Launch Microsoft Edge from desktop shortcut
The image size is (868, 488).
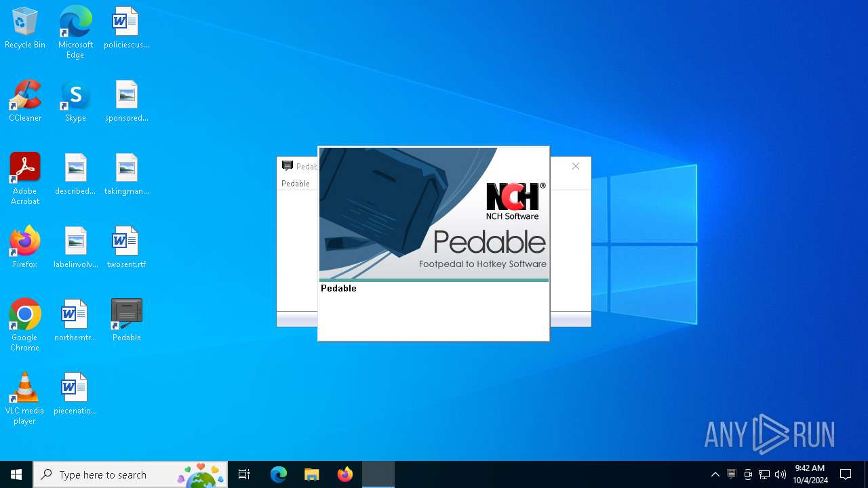coord(75,33)
